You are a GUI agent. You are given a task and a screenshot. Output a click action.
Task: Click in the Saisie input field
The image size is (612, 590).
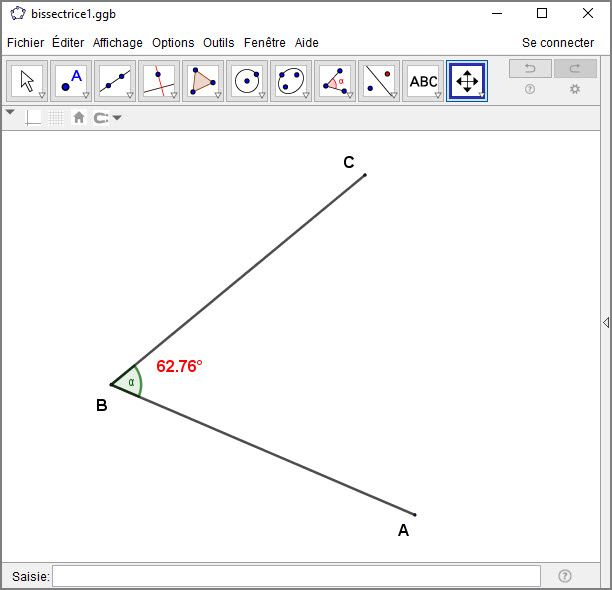click(x=297, y=576)
